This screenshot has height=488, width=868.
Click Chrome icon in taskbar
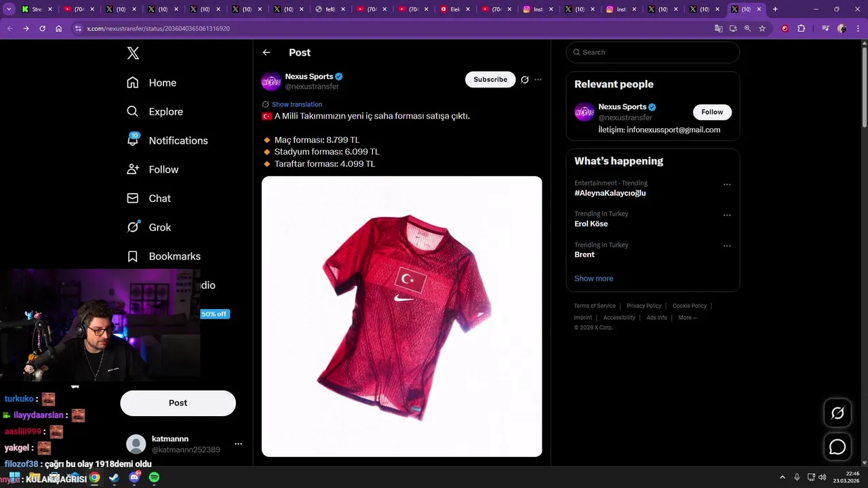point(94,478)
